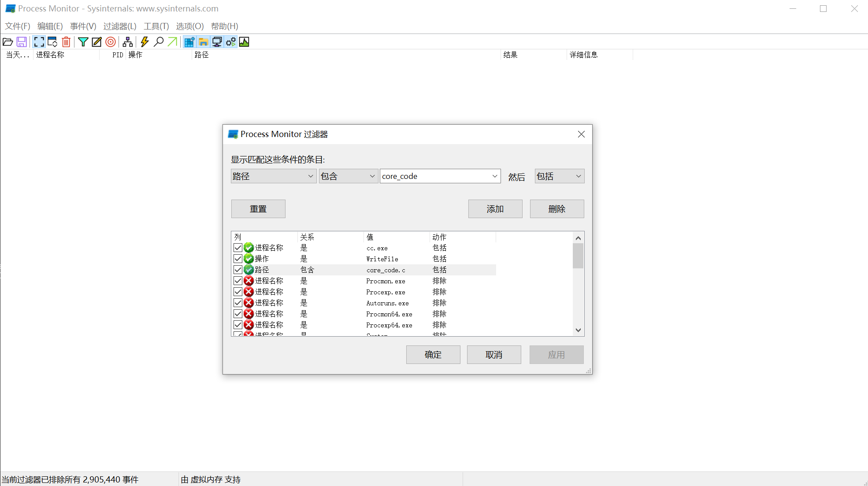
Task: Click the filter list scrollbar down arrow
Action: 578,330
